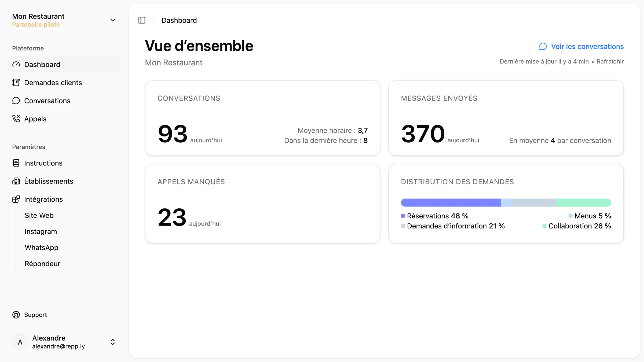This screenshot has width=644, height=362.
Task: Click the Établissements building icon
Action: coord(16,181)
